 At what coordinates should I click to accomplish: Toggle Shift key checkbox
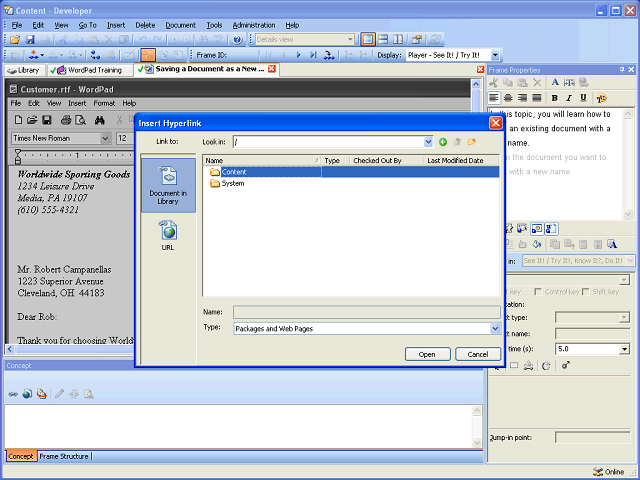pyautogui.click(x=586, y=292)
